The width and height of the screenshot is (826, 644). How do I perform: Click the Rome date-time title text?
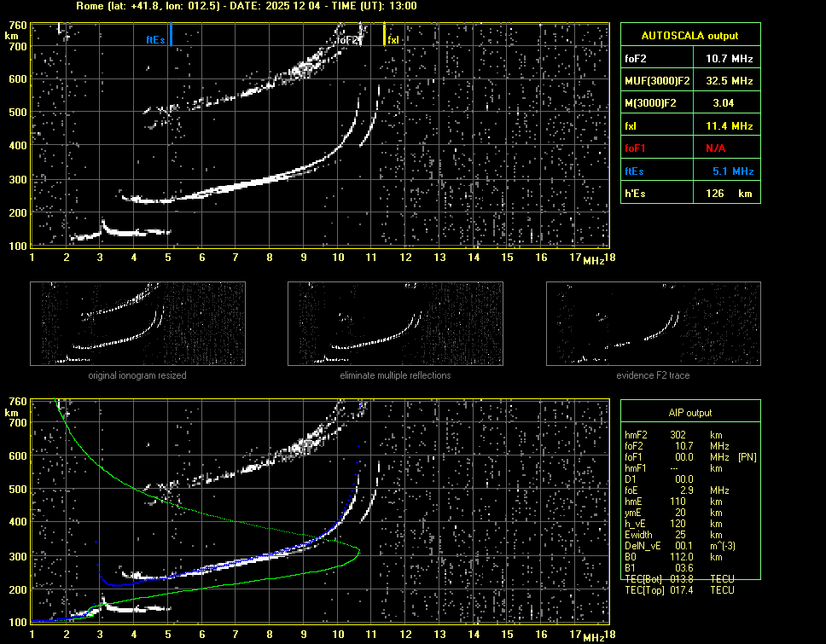[246, 6]
